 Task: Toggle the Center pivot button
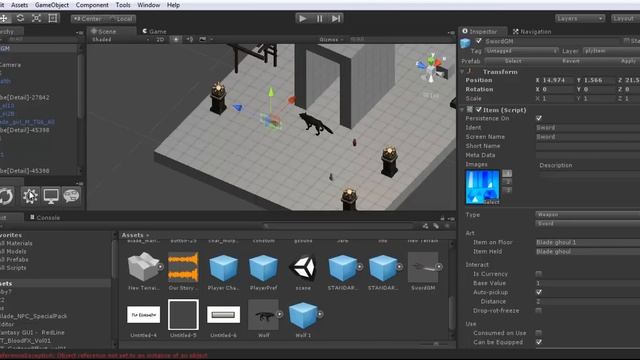pos(88,19)
